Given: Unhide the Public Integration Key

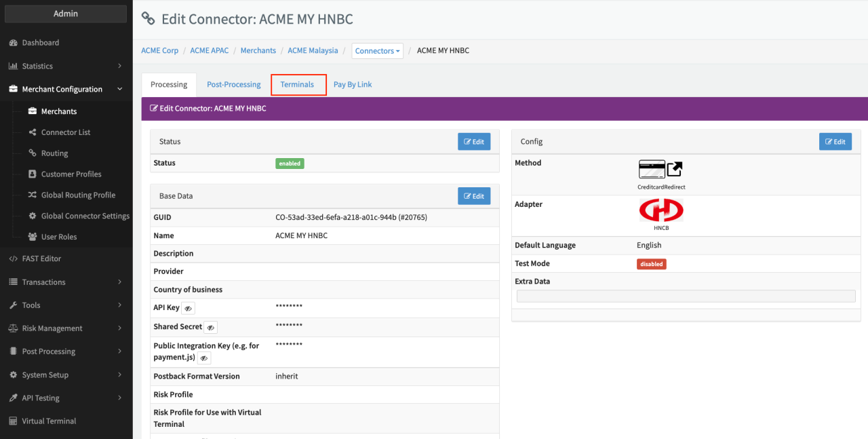Looking at the screenshot, I should (203, 358).
